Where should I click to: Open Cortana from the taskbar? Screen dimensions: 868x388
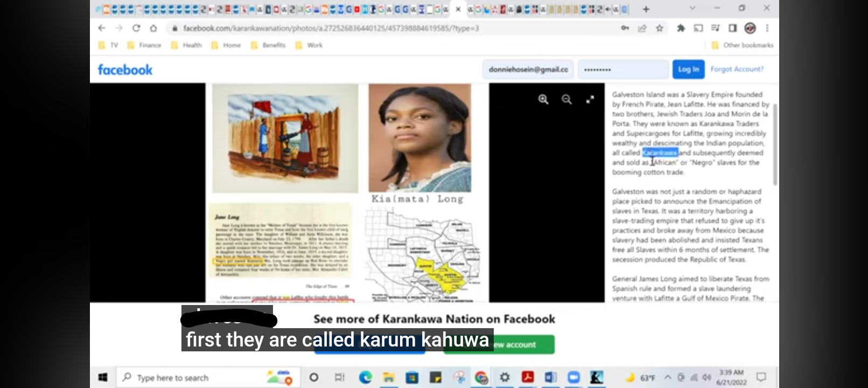314,377
